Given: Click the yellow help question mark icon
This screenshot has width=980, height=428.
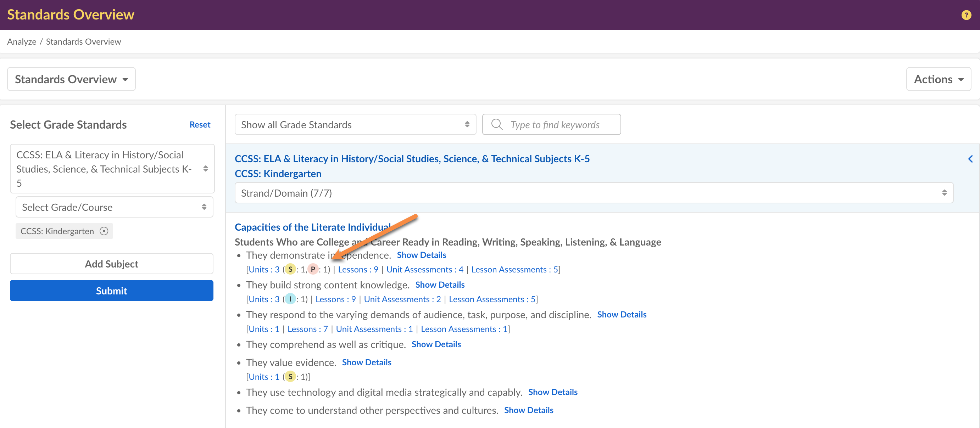Looking at the screenshot, I should click(x=966, y=15).
